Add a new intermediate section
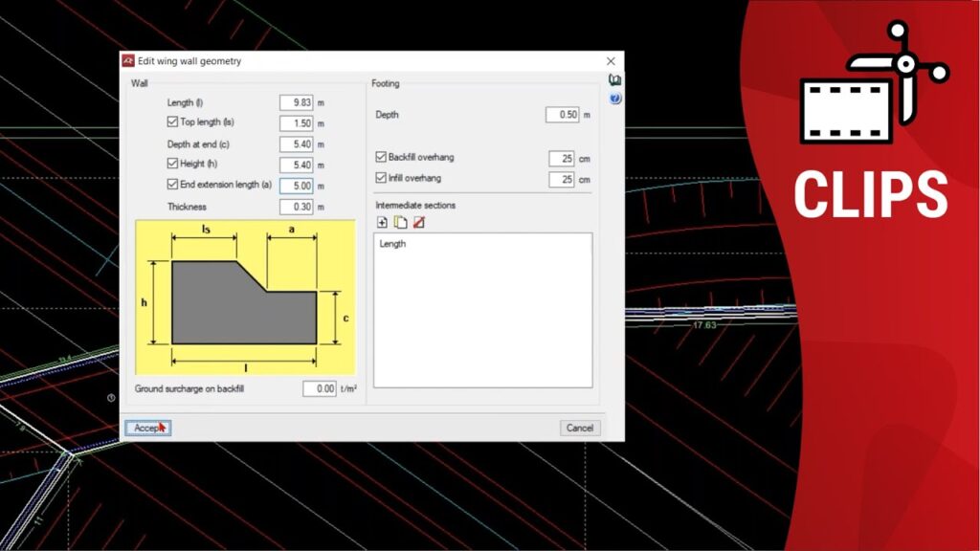Viewport: 980px width, 551px height. 382,222
